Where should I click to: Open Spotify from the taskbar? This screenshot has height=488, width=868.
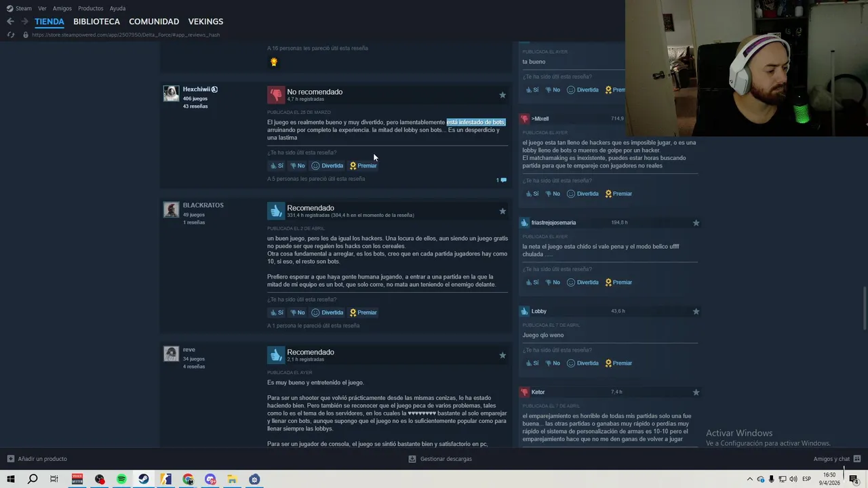(121, 479)
